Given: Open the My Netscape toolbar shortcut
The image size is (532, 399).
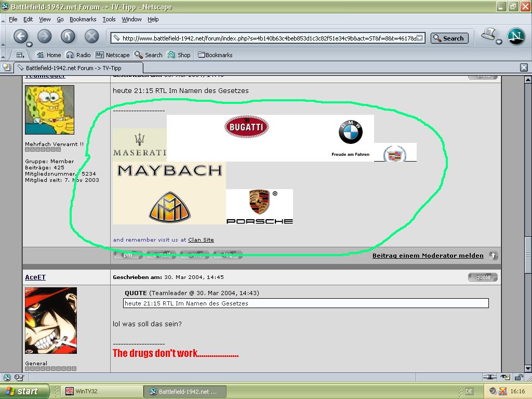Looking at the screenshot, I should coord(113,55).
